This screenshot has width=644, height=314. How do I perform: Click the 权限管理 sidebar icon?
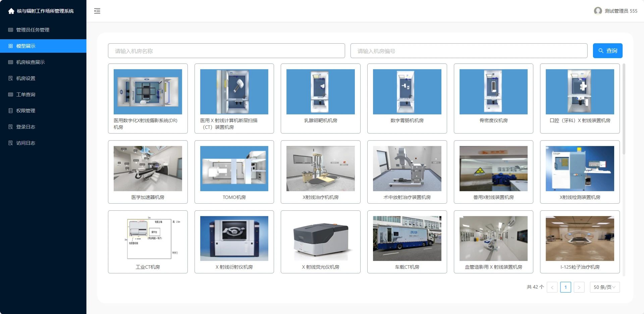click(x=11, y=111)
